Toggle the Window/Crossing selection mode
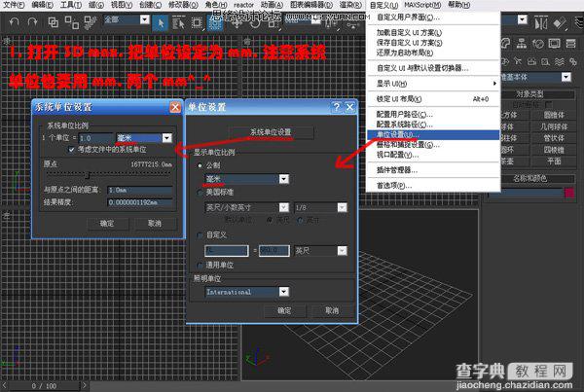This screenshot has width=584, height=392. (x=215, y=22)
